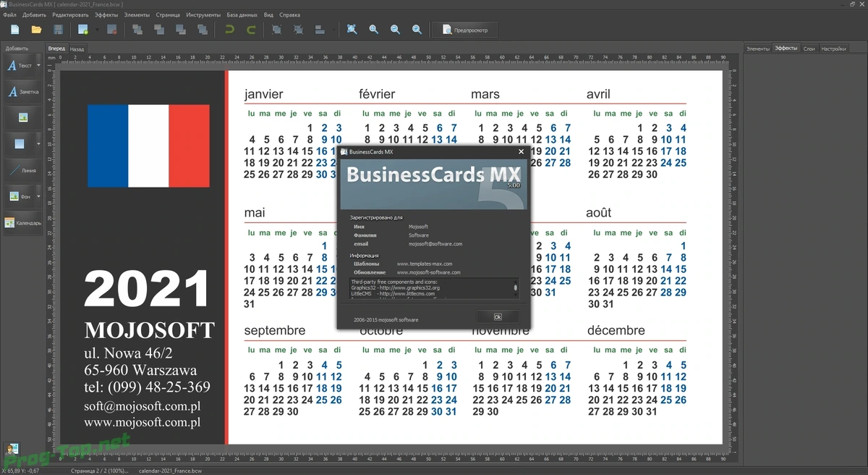
Task: Add a rectangle shape from the sidebar
Action: (20, 144)
